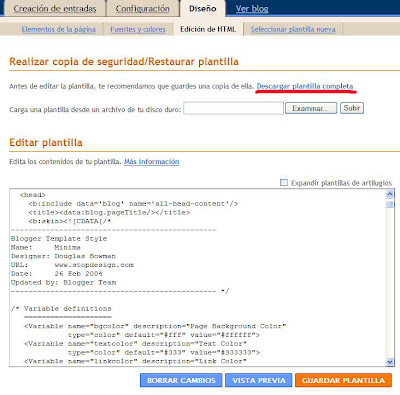
Task: Click the 'Designer: Douglas Bowman' line
Action: point(63,256)
